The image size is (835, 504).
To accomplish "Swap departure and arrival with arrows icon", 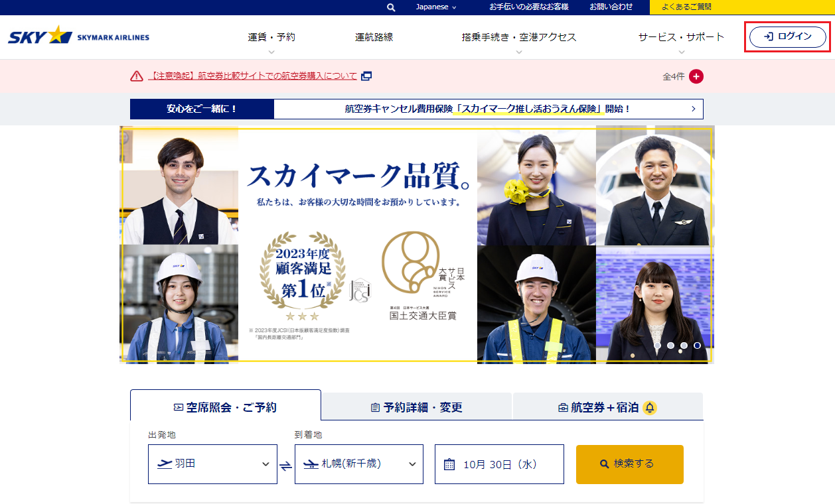I will (x=286, y=466).
